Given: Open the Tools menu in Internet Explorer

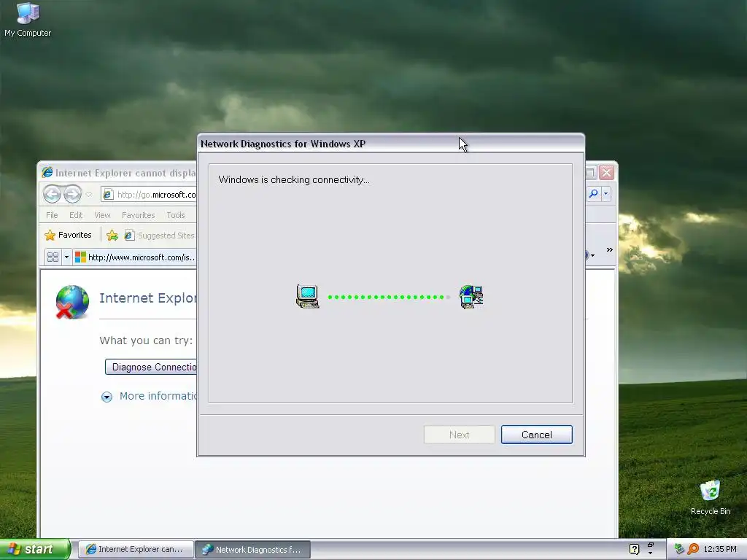Looking at the screenshot, I should click(175, 215).
